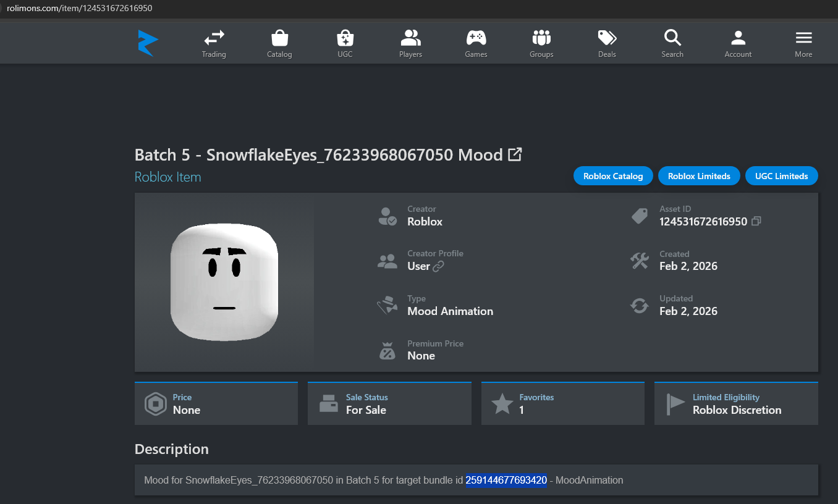The height and width of the screenshot is (504, 838).
Task: Open the Search magnifier icon
Action: (x=672, y=38)
